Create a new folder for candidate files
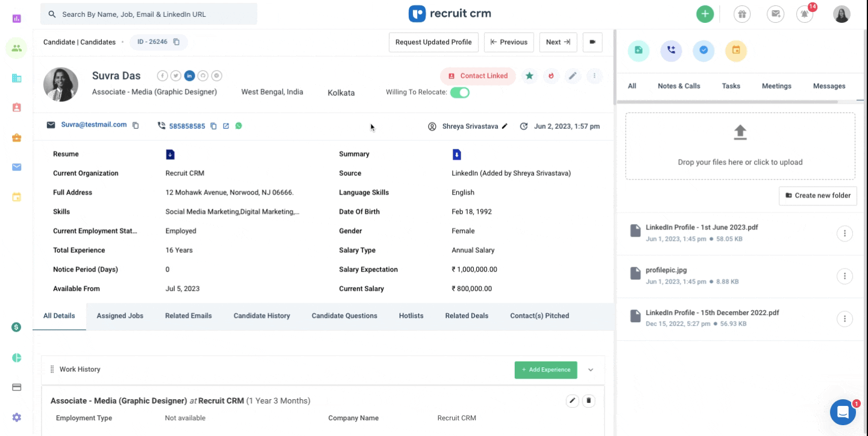 point(817,196)
